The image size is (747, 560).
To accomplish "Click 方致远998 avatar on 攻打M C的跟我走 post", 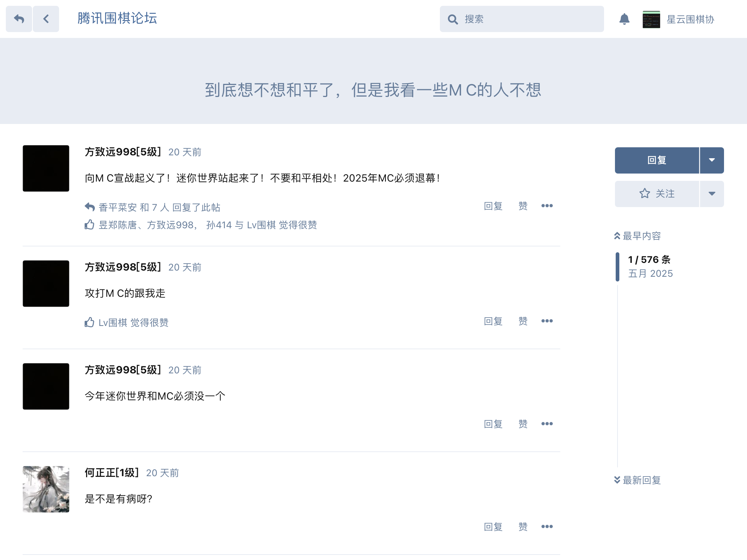I will point(46,284).
